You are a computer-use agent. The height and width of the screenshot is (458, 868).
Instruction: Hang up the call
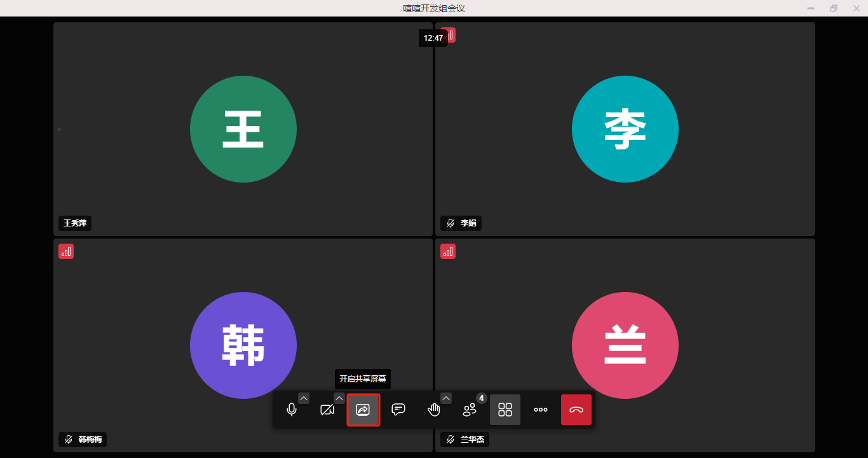tap(576, 410)
